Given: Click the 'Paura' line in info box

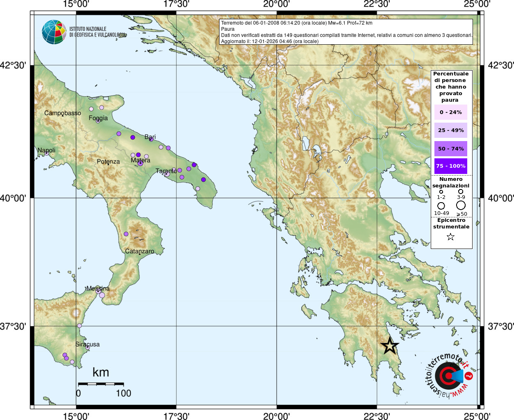Looking at the screenshot, I should pyautogui.click(x=228, y=29).
